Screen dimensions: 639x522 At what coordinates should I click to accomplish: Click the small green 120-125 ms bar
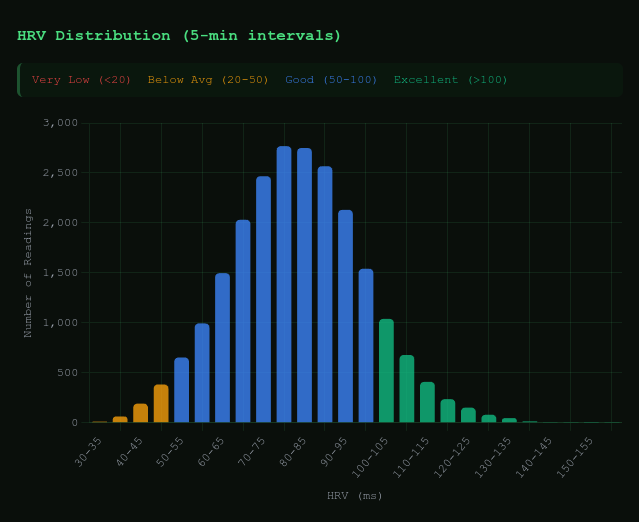[468, 415]
